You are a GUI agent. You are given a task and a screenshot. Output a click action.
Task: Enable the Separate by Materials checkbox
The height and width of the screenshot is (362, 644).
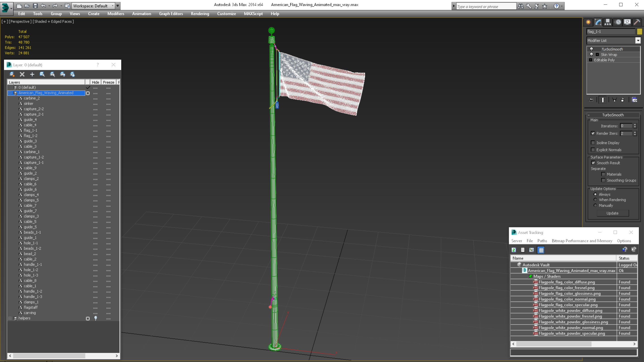603,174
